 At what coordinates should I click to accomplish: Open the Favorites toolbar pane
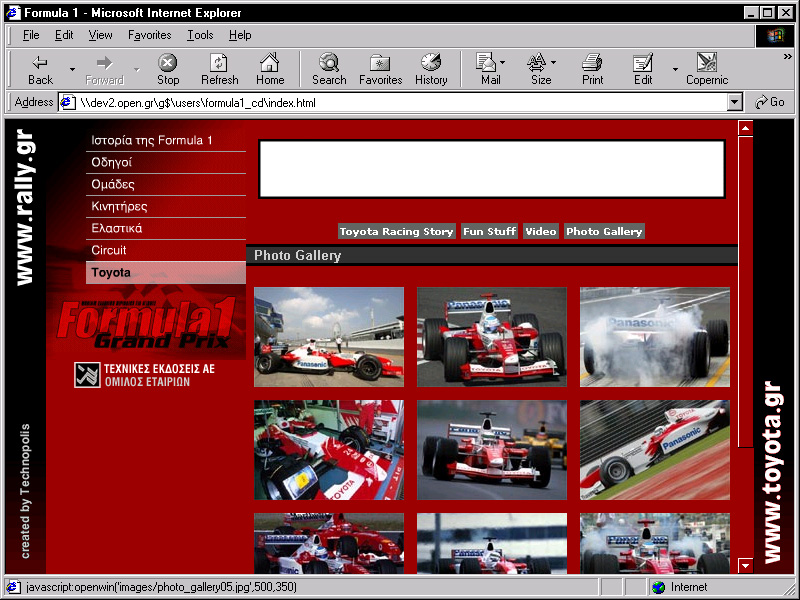tap(381, 69)
